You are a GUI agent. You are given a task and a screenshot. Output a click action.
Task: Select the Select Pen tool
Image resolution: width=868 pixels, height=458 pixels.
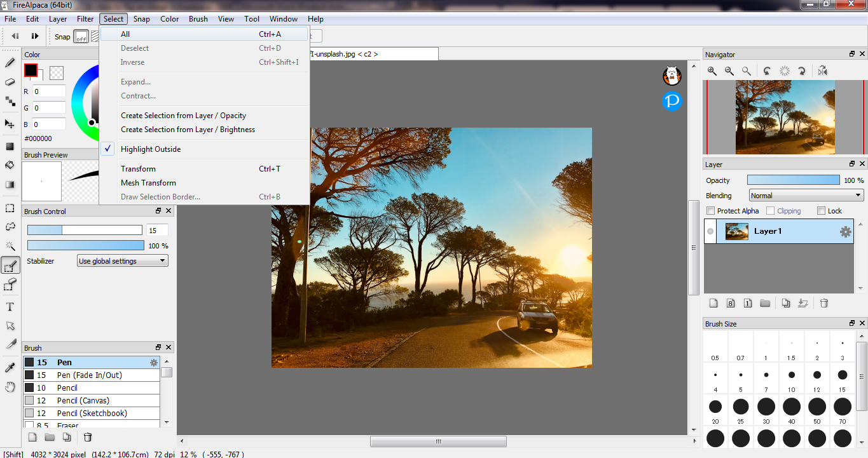point(10,266)
